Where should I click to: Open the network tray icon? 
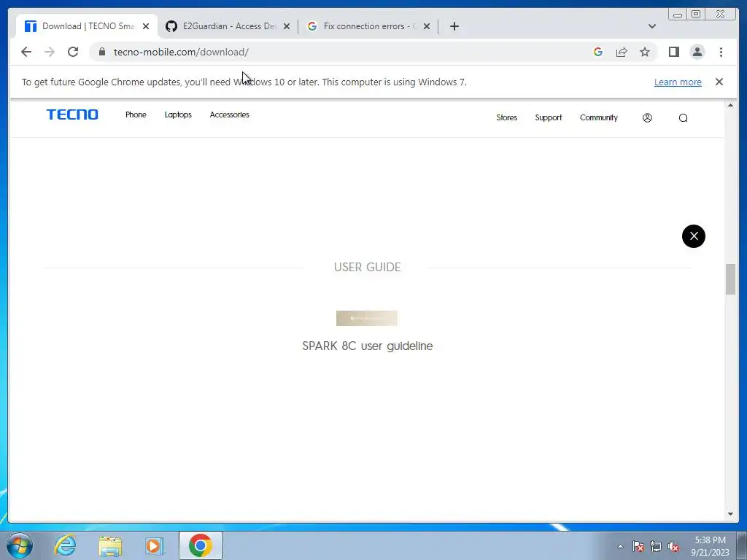[x=656, y=546]
